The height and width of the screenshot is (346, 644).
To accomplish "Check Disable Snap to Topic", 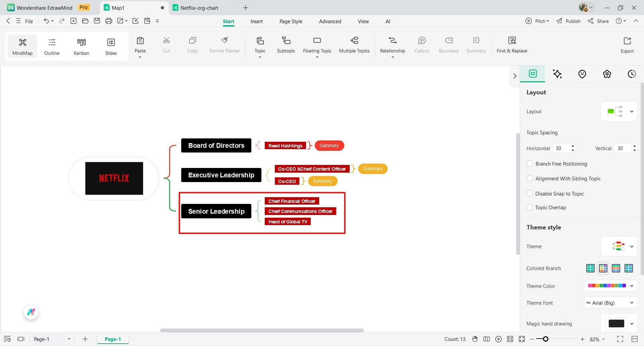I will (530, 193).
